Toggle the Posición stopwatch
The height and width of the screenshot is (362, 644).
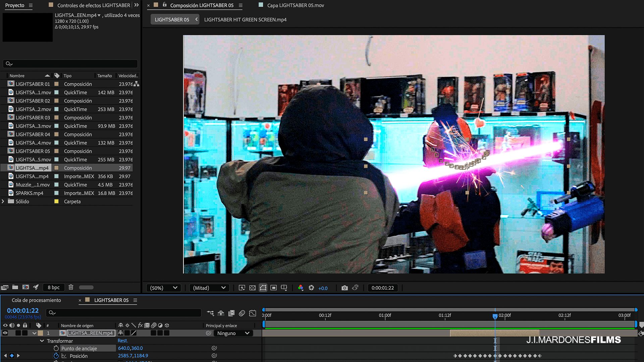point(56,356)
